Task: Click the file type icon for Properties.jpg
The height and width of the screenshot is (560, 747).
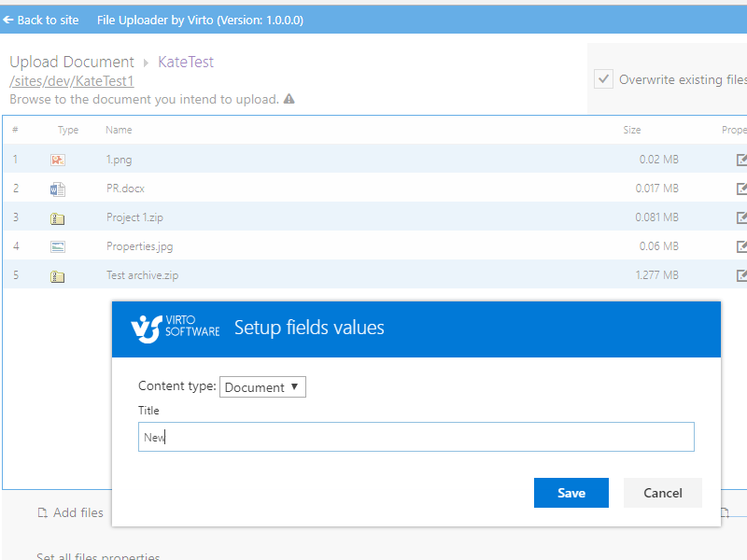Action: (58, 246)
